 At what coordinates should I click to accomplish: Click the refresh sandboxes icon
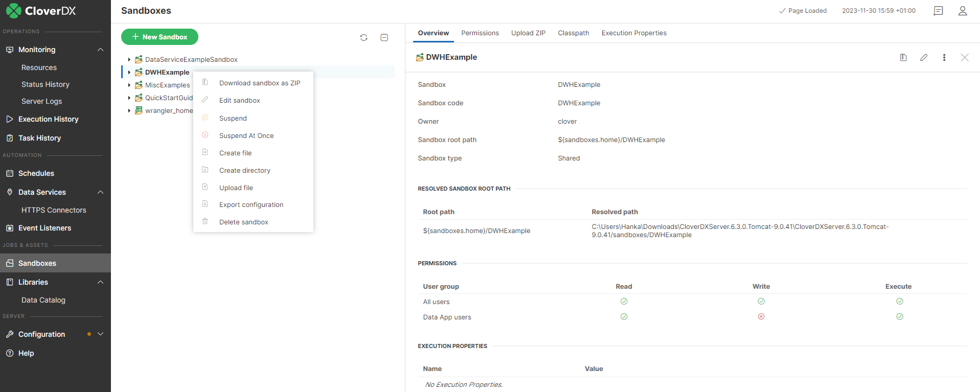[363, 37]
